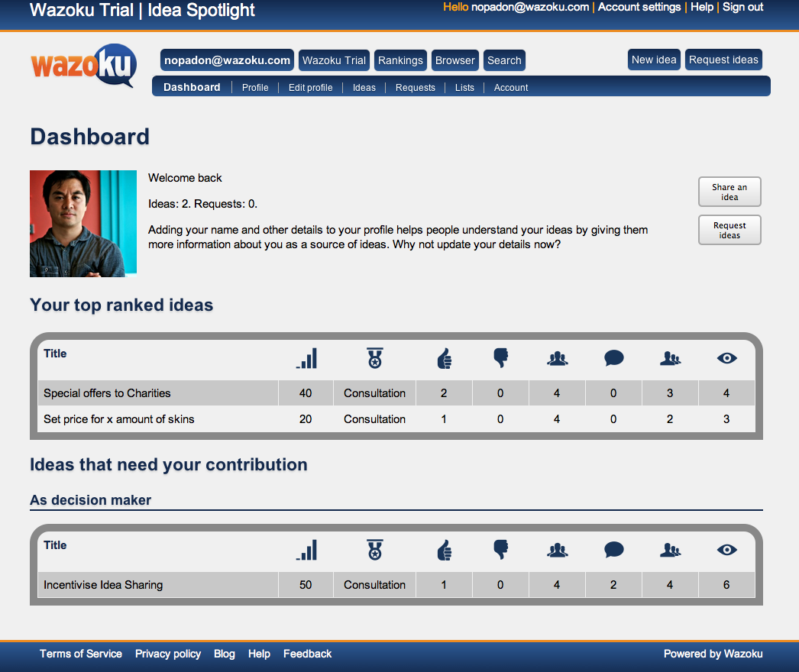
Task: Click rank value 20 for Set price row
Action: pyautogui.click(x=306, y=419)
